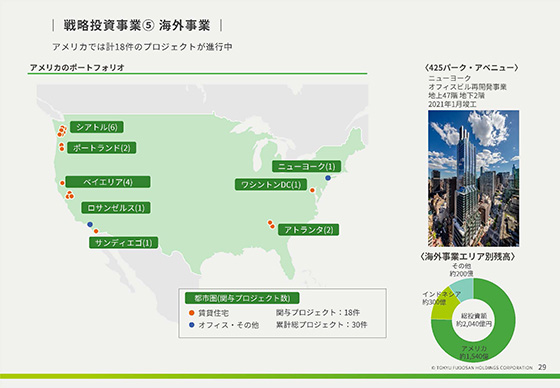Click page number 29
This screenshot has height=388, width=560.
542,367
